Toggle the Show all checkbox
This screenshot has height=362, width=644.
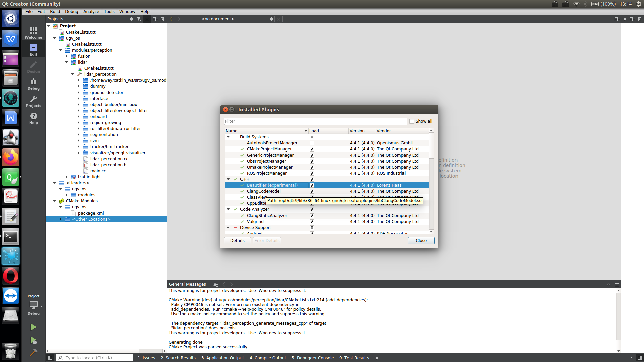(412, 121)
